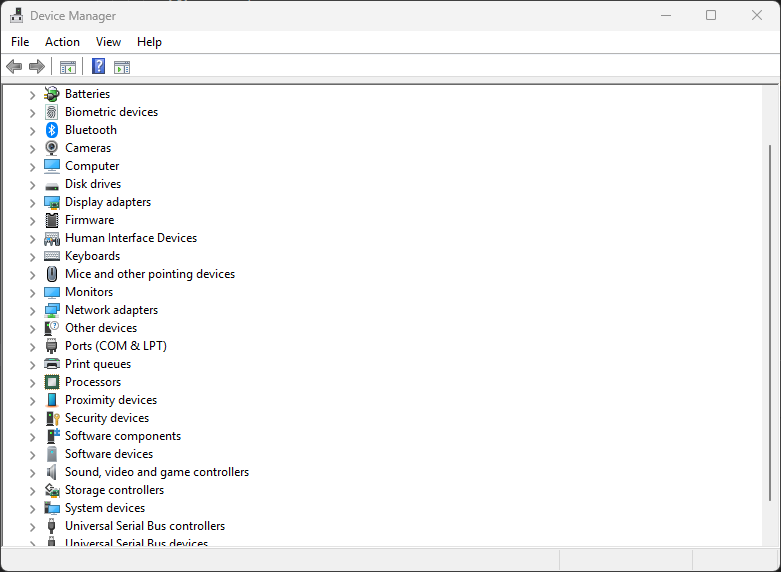Click the Security devices key icon
Image resolution: width=781 pixels, height=572 pixels.
click(x=52, y=418)
